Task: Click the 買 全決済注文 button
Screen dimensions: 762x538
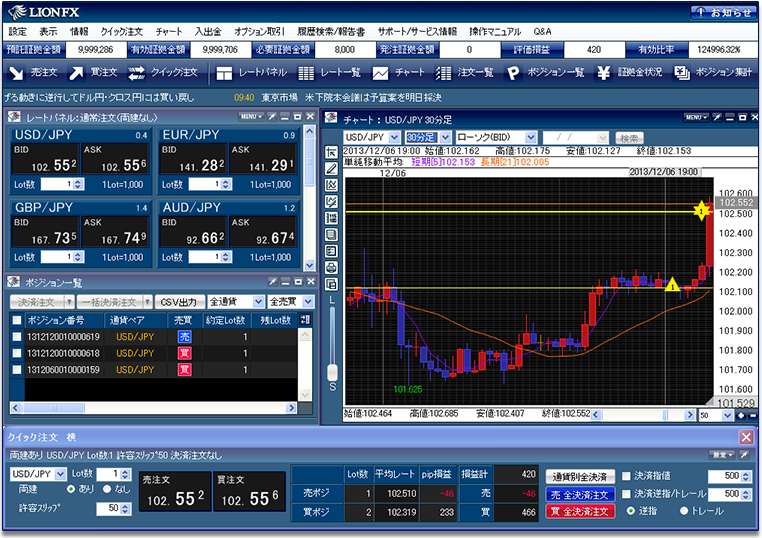Action: coord(580,511)
